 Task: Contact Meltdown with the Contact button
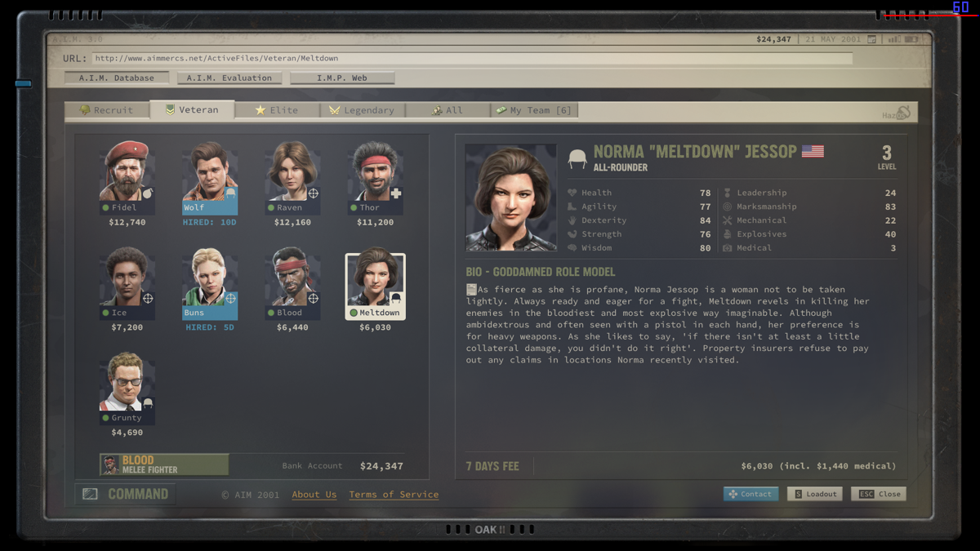click(x=751, y=494)
